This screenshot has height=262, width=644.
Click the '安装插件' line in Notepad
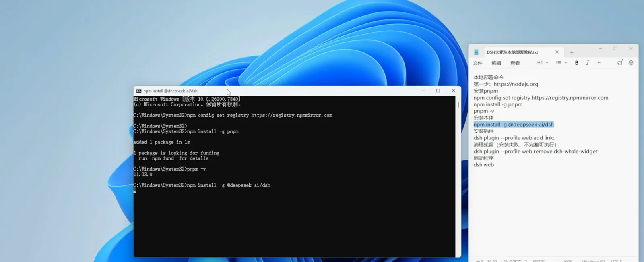click(483, 131)
